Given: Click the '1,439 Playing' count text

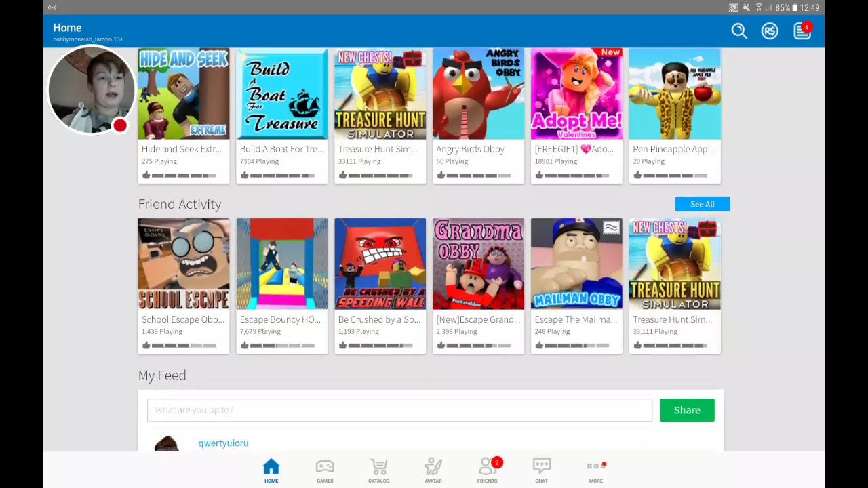Looking at the screenshot, I should 162,331.
